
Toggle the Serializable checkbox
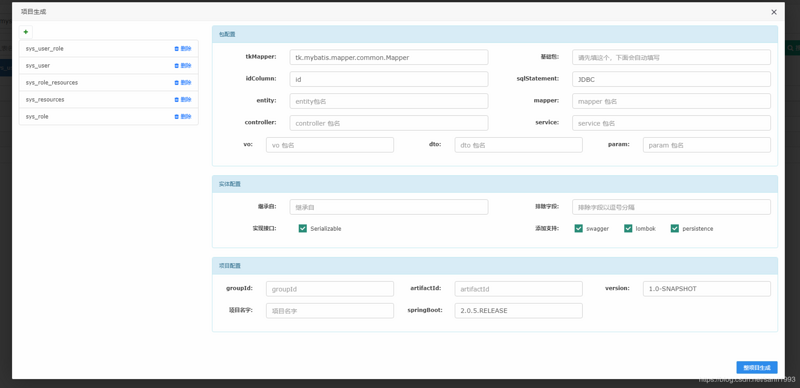coord(303,228)
